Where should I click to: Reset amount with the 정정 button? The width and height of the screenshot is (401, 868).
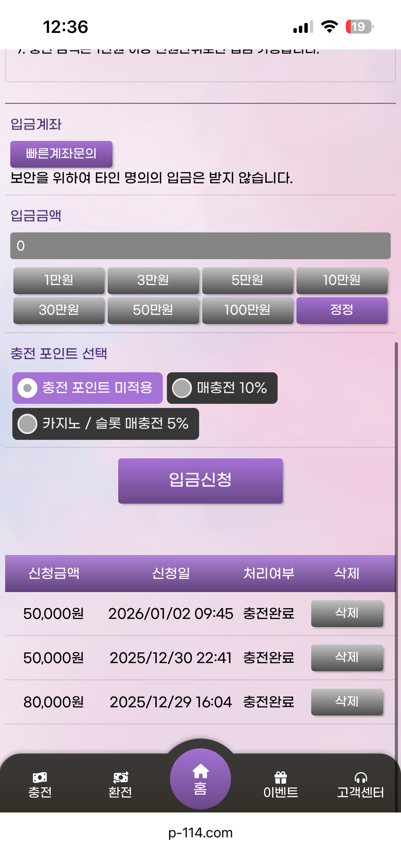(x=342, y=310)
